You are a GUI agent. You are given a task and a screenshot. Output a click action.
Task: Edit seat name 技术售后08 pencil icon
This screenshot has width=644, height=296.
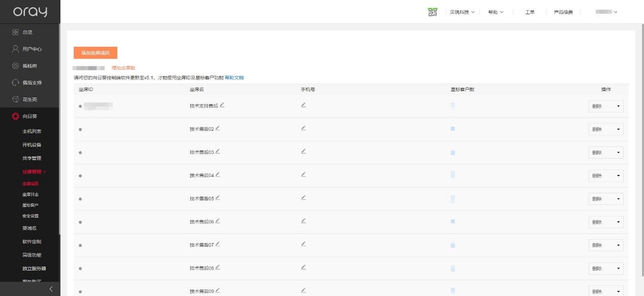pos(218,267)
